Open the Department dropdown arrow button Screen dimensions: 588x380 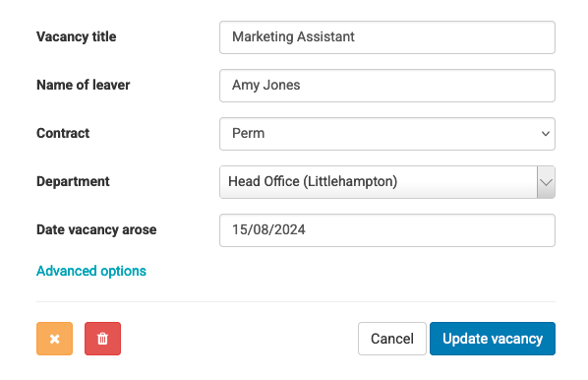click(x=546, y=182)
